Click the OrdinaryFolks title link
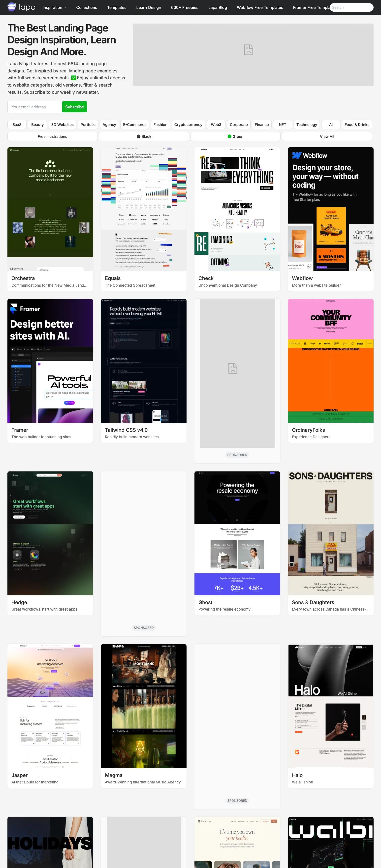The height and width of the screenshot is (868, 381). (x=309, y=430)
